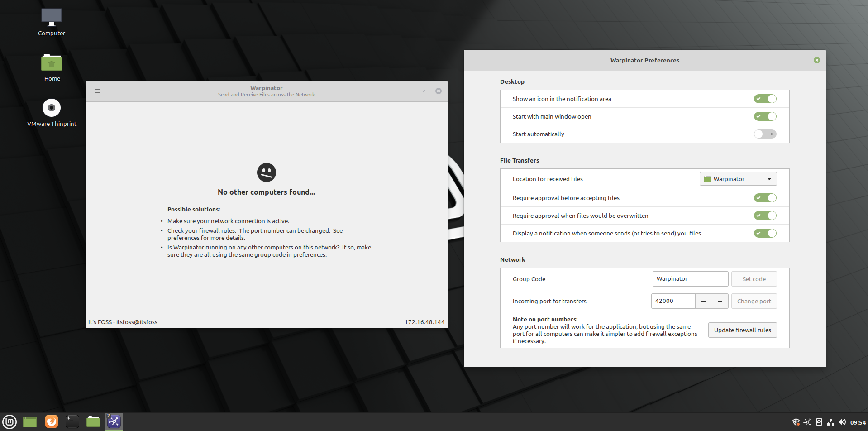This screenshot has height=431, width=868.
Task: Open the Warpinator hamburger menu
Action: point(97,91)
